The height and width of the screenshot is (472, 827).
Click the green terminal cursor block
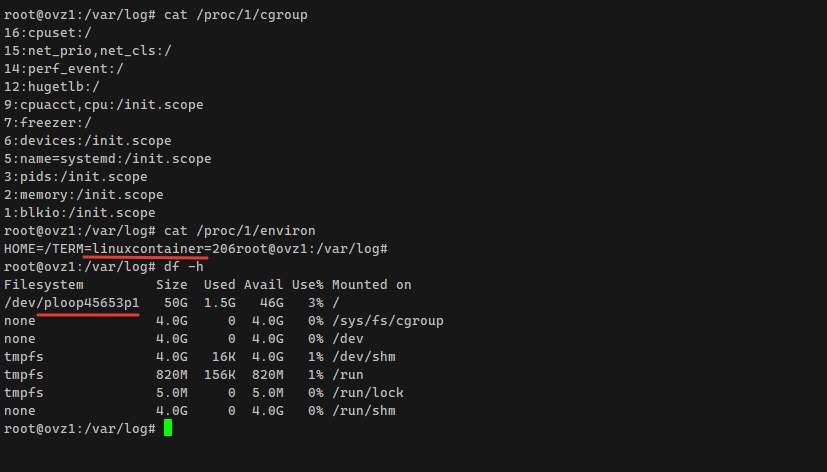[x=168, y=428]
